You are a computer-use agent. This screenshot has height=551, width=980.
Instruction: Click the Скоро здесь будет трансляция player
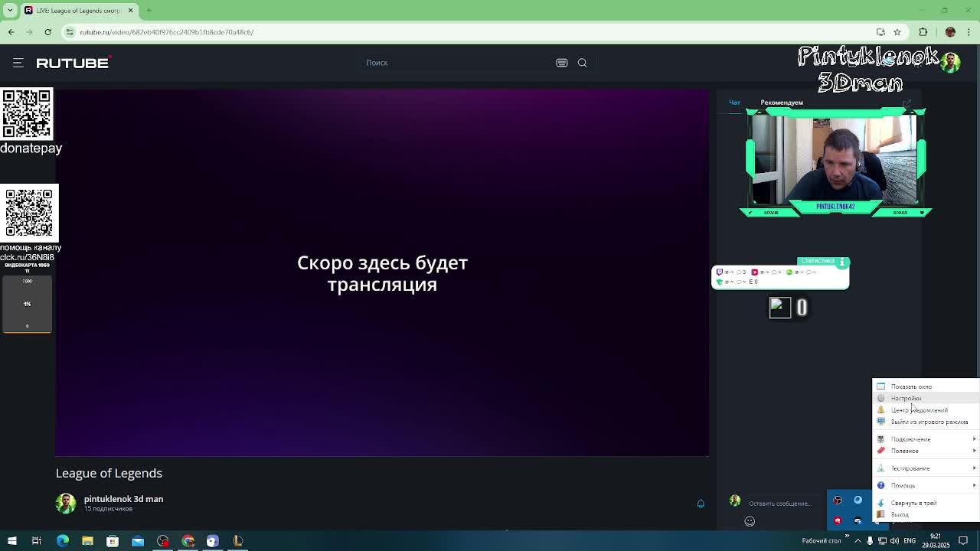[x=382, y=272]
